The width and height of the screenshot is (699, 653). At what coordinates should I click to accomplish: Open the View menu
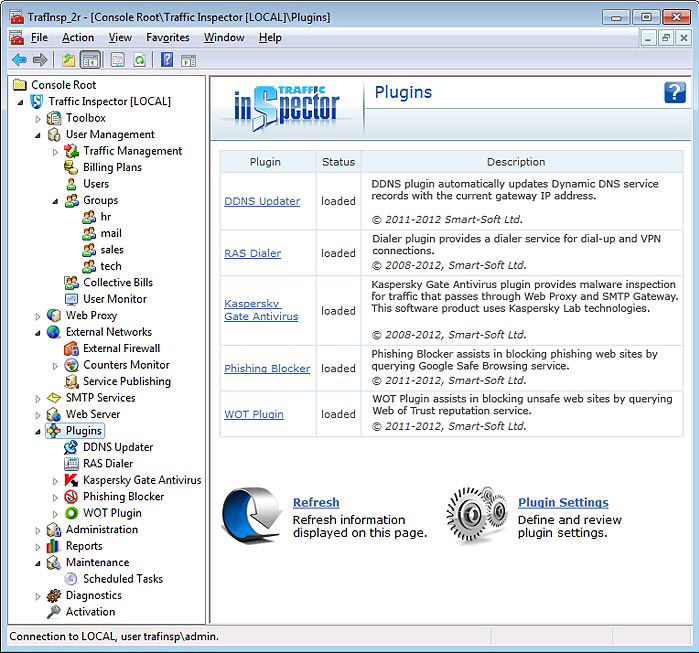[120, 37]
